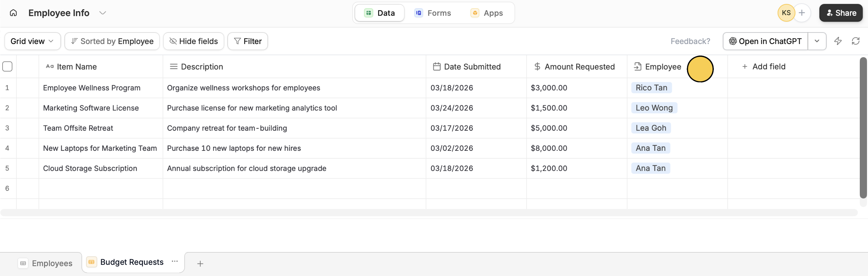Click the Amount Requested column header
This screenshot has height=276, width=868.
(x=577, y=67)
